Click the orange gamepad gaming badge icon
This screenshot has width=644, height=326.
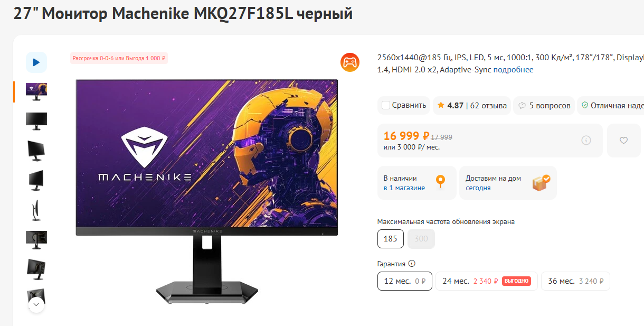pos(349,62)
